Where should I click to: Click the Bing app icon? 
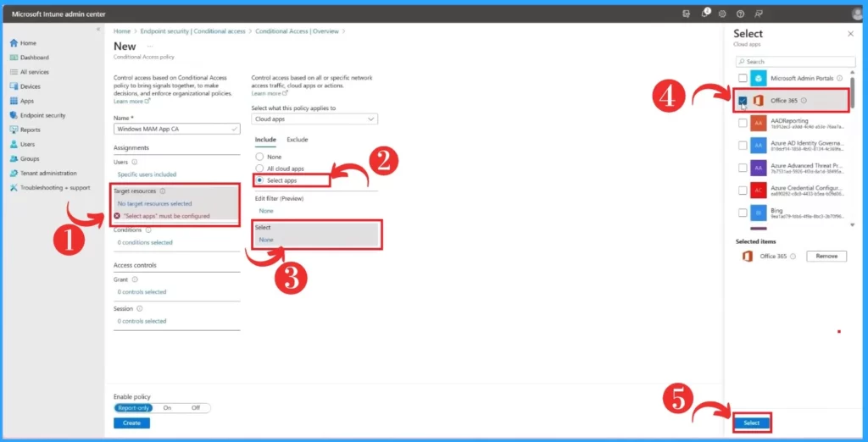pyautogui.click(x=758, y=213)
